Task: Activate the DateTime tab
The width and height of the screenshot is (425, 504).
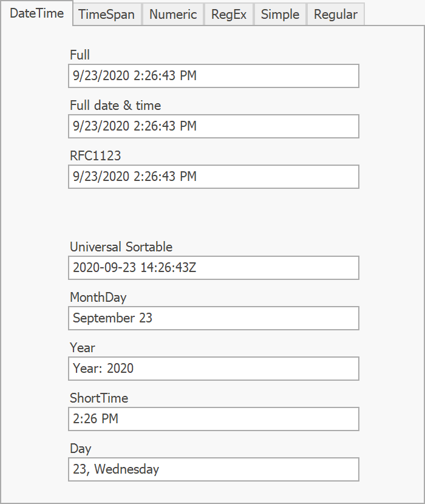Action: [37, 14]
